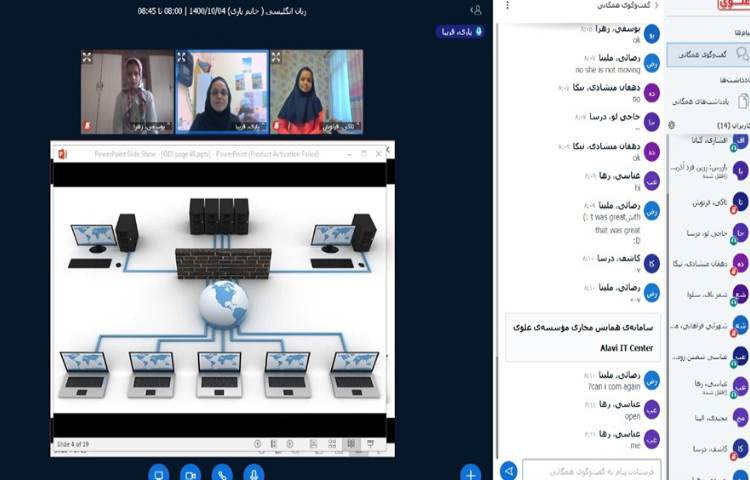Expand the right webcam video to fullscreen
The width and height of the screenshot is (750, 480).
tap(276, 58)
